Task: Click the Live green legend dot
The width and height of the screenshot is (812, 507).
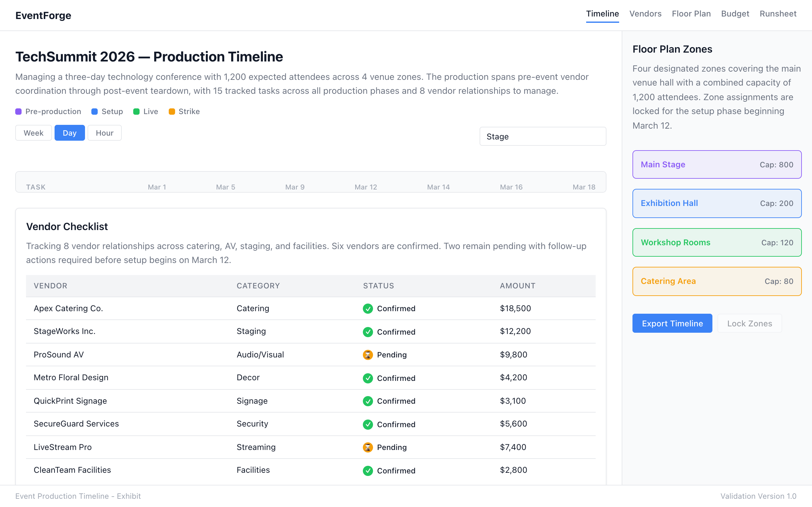Action: point(136,111)
